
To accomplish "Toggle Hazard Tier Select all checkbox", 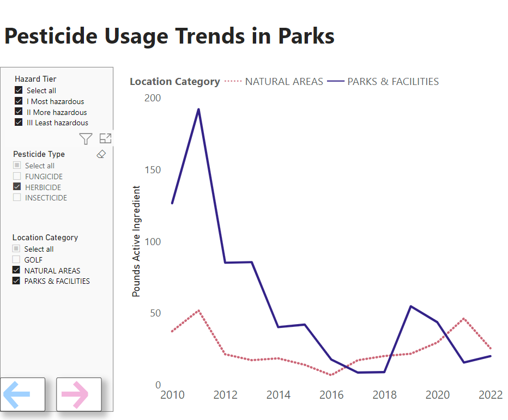I will tap(19, 90).
